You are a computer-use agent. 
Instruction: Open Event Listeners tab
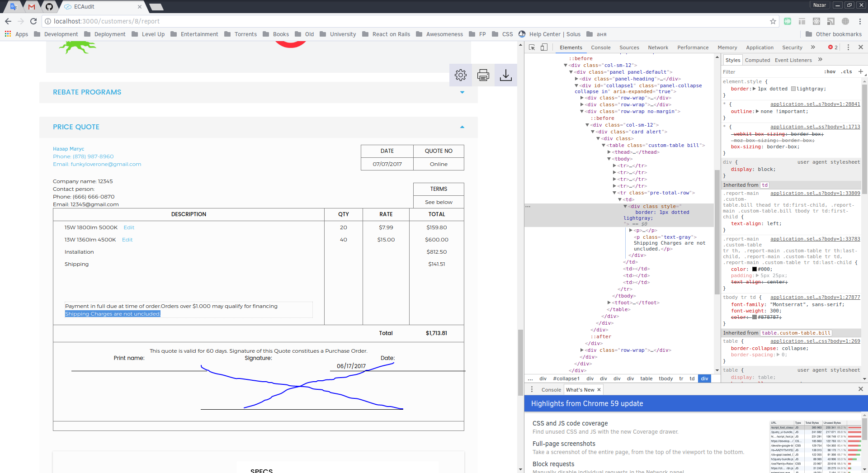point(793,60)
